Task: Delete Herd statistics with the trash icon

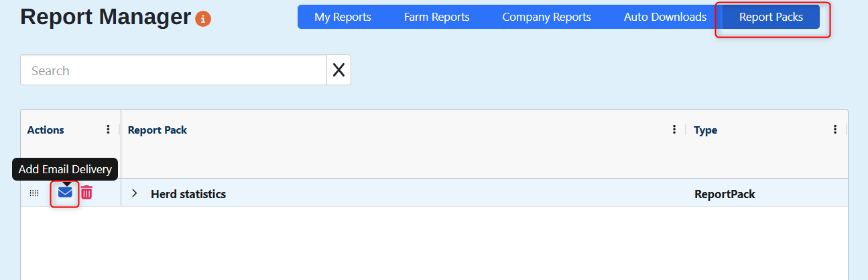Action: [x=86, y=193]
